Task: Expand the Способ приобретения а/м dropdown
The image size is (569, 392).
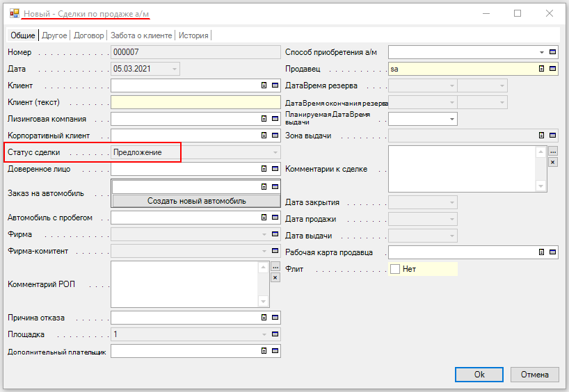Action: (541, 52)
